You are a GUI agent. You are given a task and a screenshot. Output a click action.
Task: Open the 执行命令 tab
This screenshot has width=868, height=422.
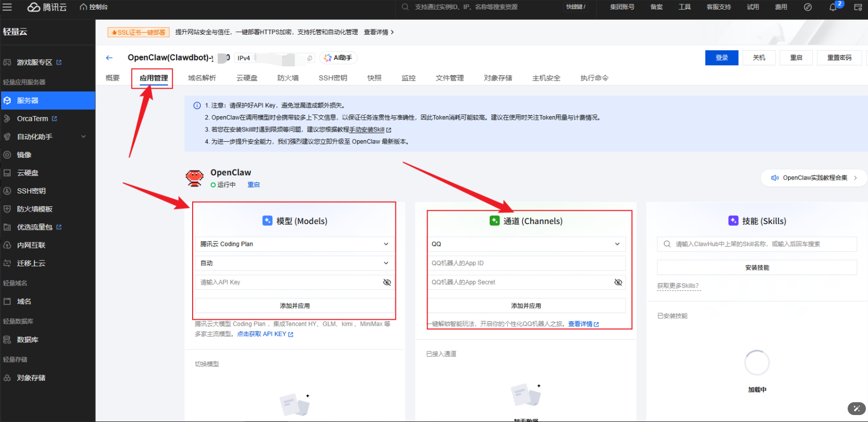595,78
